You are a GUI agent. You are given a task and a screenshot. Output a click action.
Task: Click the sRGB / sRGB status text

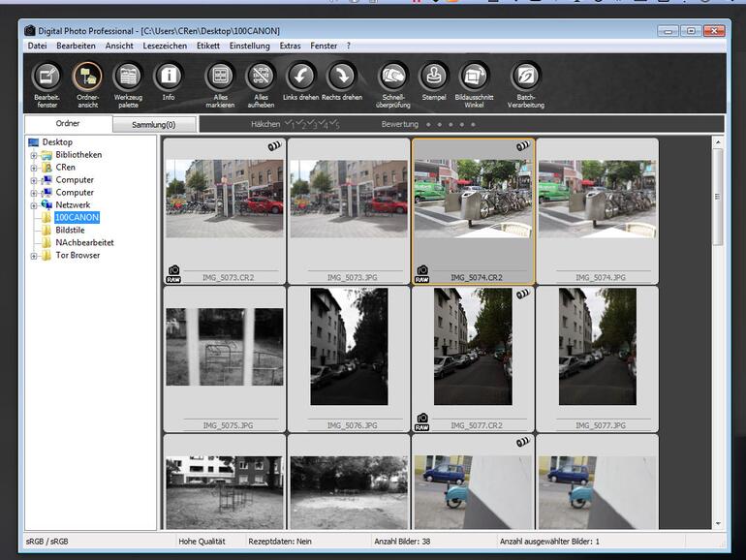tap(47, 542)
